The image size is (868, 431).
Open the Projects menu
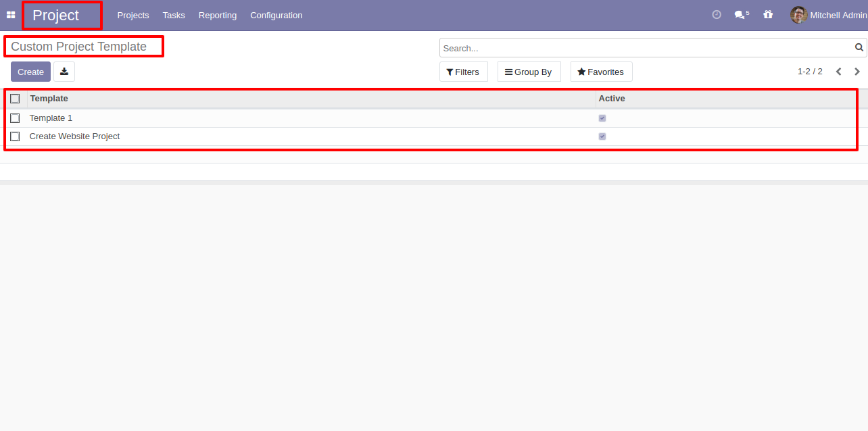point(133,15)
